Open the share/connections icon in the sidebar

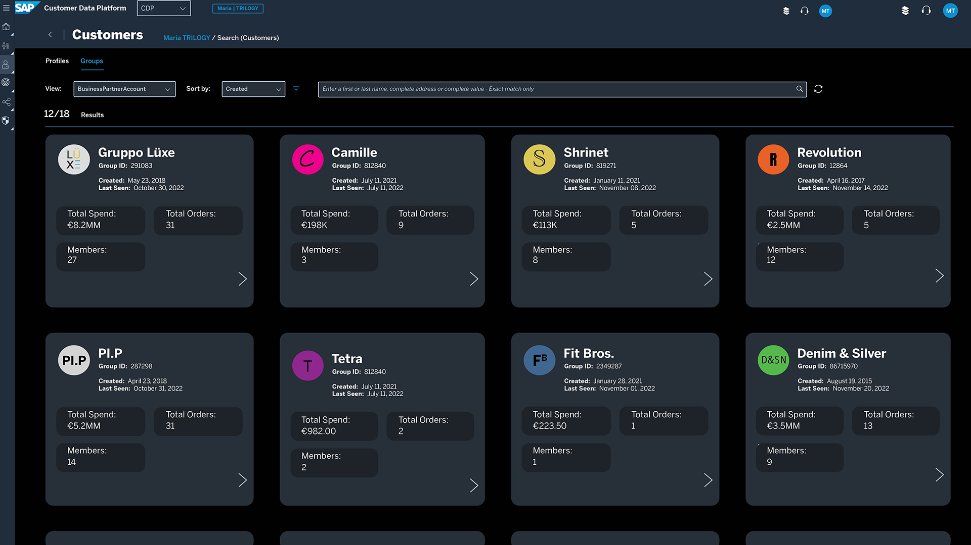click(x=6, y=101)
